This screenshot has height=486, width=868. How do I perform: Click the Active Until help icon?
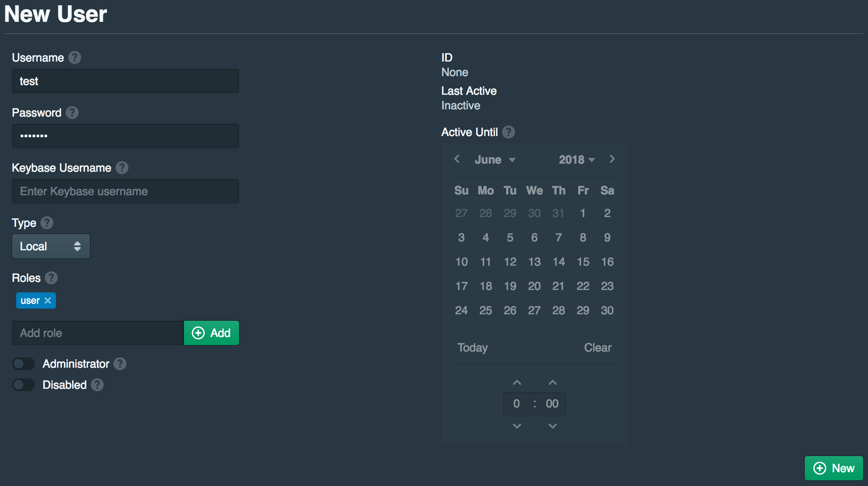(x=509, y=132)
